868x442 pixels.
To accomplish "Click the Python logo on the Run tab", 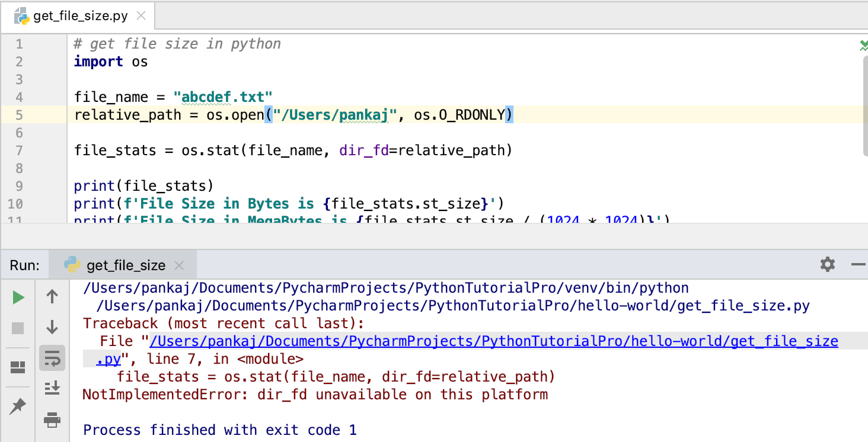I will click(74, 265).
